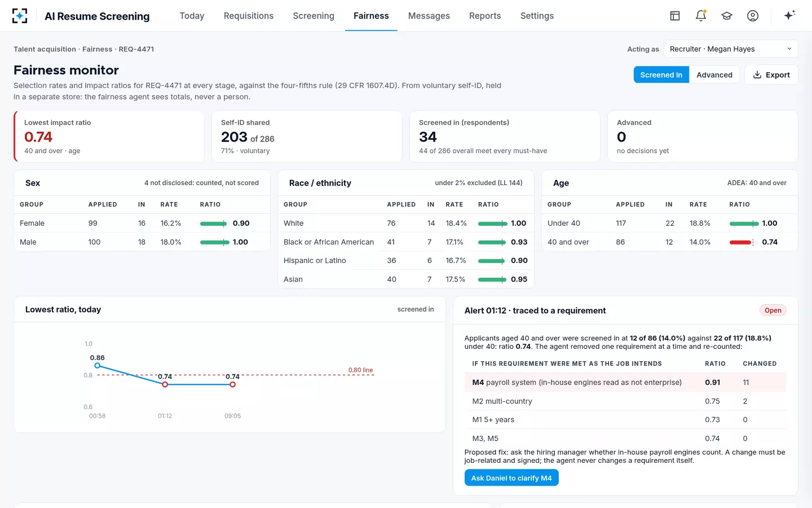Open the Acting as recruiter dropdown

click(x=731, y=49)
